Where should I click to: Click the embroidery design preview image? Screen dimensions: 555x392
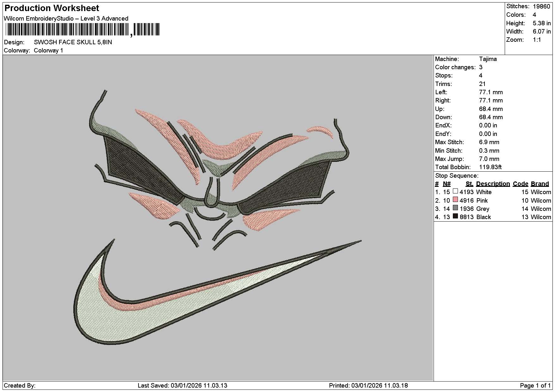[x=218, y=218]
